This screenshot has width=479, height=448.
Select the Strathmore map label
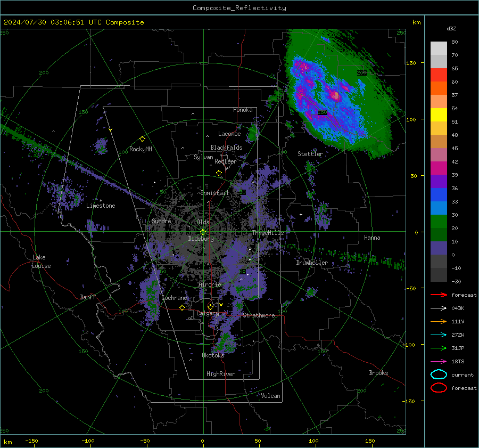[x=259, y=315]
